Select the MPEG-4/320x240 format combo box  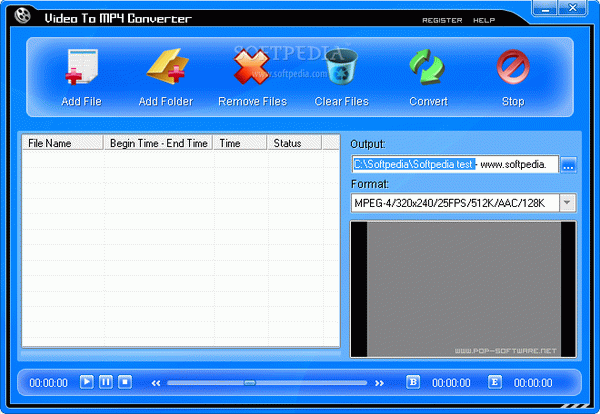(x=463, y=203)
